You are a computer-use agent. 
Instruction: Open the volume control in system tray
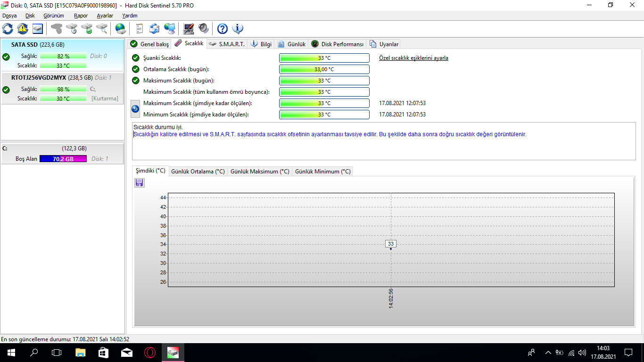pos(582,353)
